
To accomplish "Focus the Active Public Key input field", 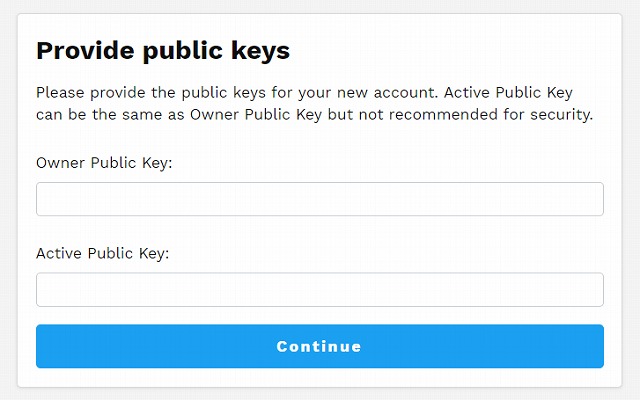I will [x=320, y=289].
